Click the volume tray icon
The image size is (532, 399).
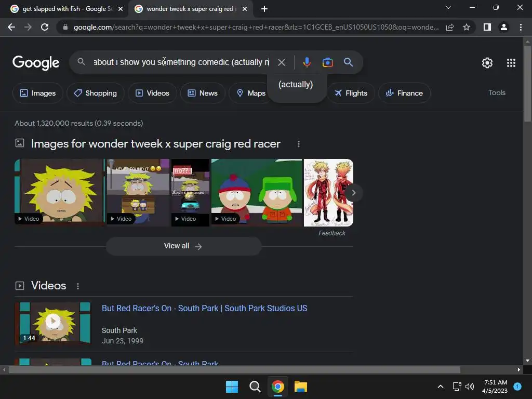(470, 387)
